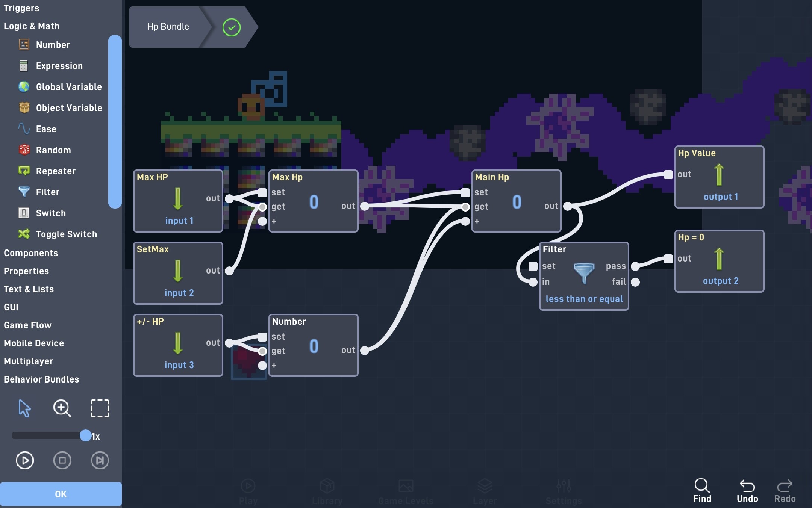Select the Main Hp node title
812x508 pixels.
[x=492, y=177]
